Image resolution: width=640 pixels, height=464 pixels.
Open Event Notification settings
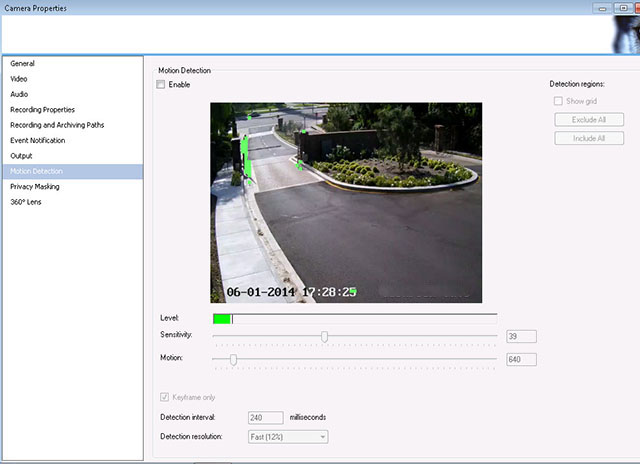tap(39, 140)
